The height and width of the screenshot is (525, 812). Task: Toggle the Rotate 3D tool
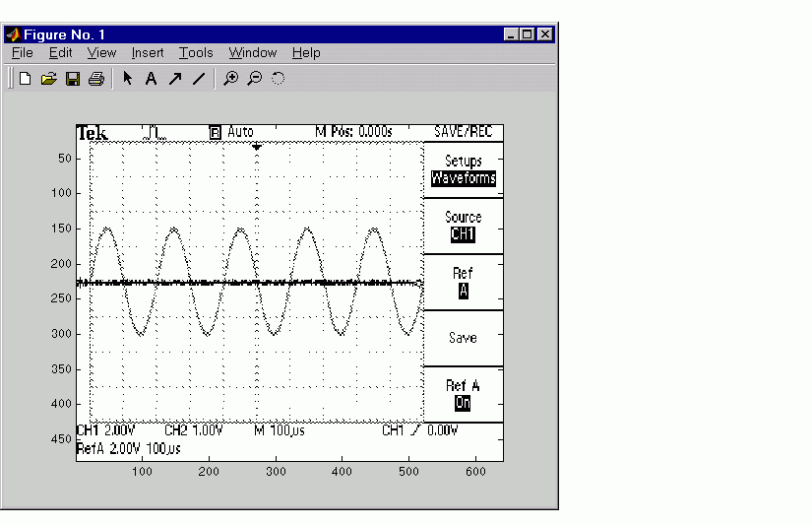(278, 79)
